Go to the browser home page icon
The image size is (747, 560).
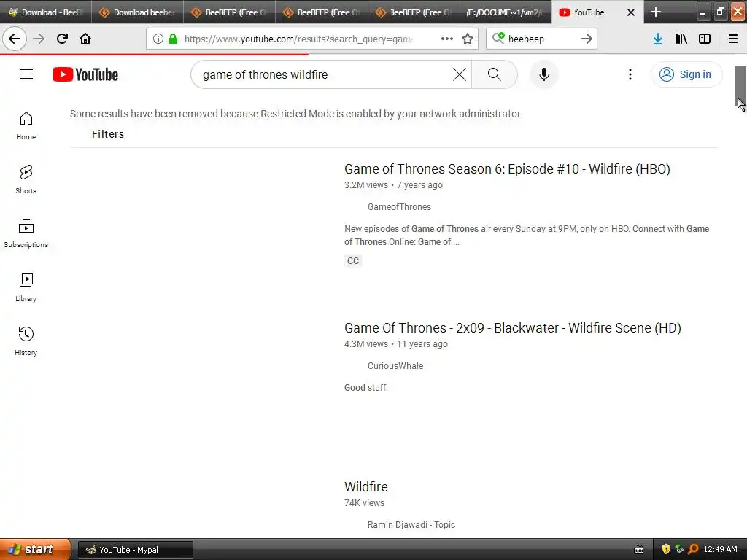click(x=85, y=39)
